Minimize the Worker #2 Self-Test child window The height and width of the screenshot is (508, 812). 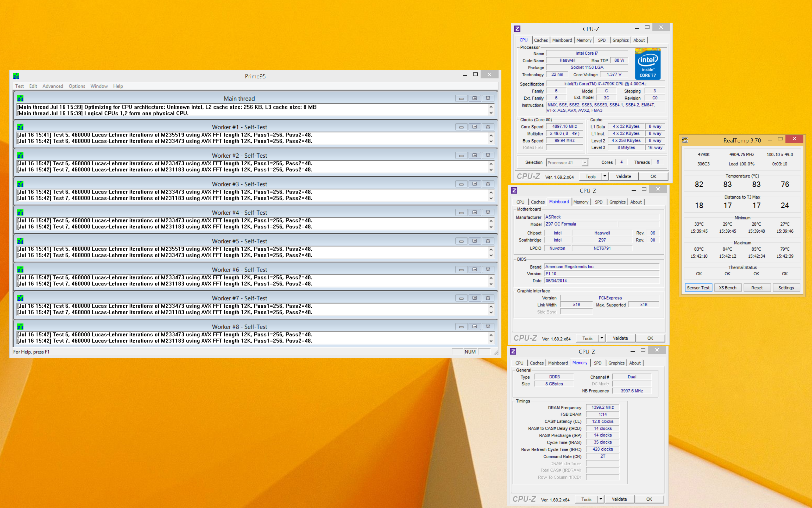point(461,156)
